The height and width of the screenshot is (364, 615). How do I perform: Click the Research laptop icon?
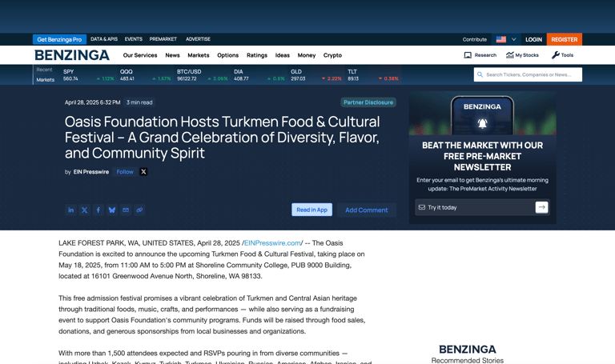pyautogui.click(x=468, y=55)
